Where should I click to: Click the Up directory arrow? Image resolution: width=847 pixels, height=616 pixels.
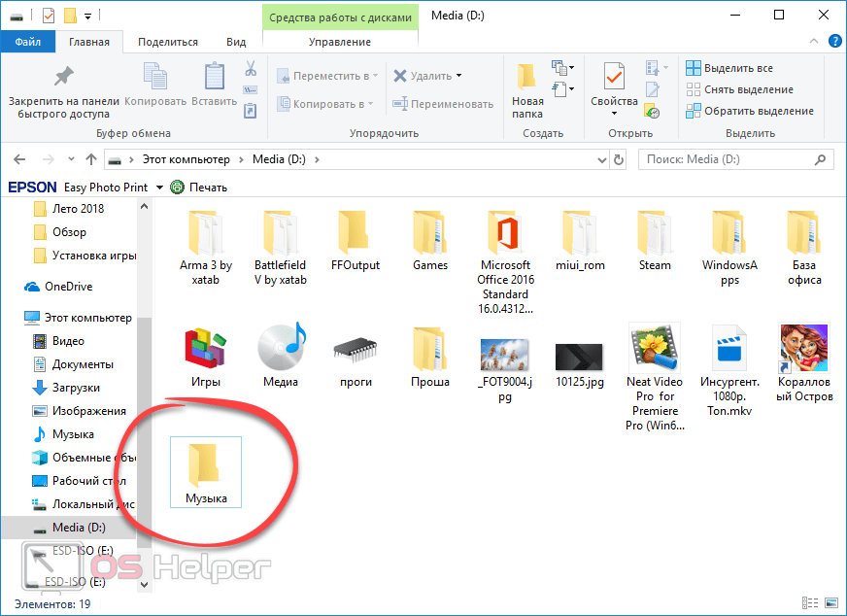[x=91, y=159]
